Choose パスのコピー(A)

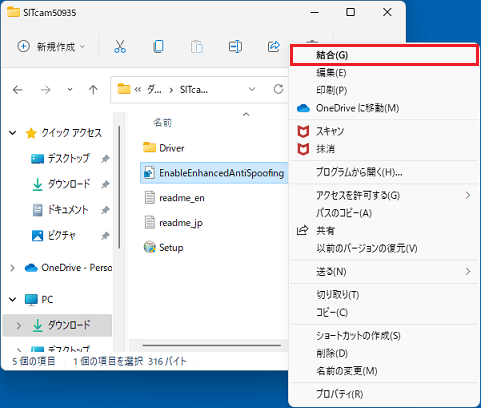(384, 213)
